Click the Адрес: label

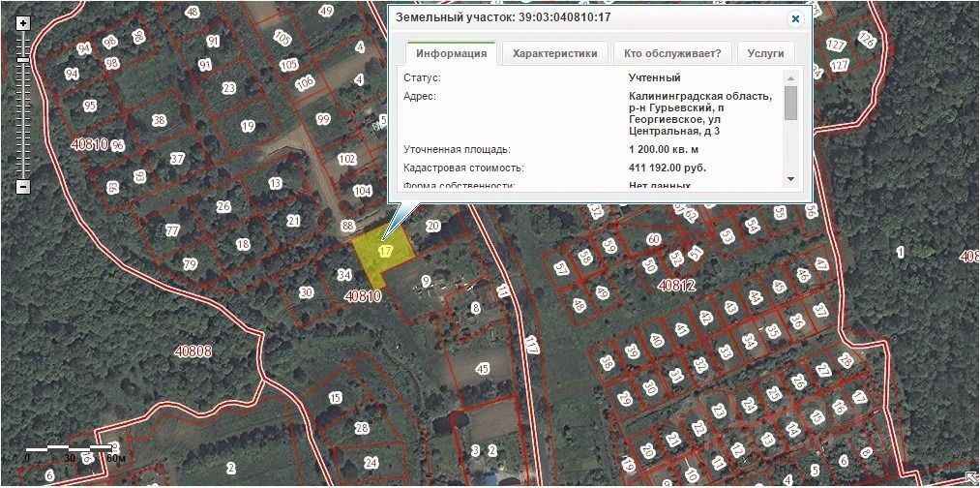coord(419,97)
